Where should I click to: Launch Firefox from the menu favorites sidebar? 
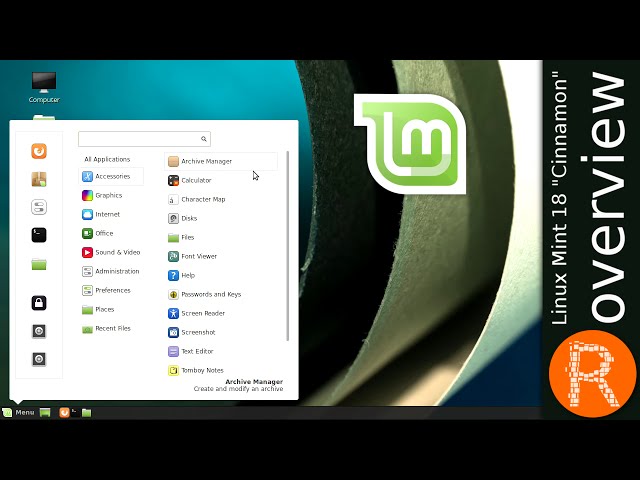point(39,151)
